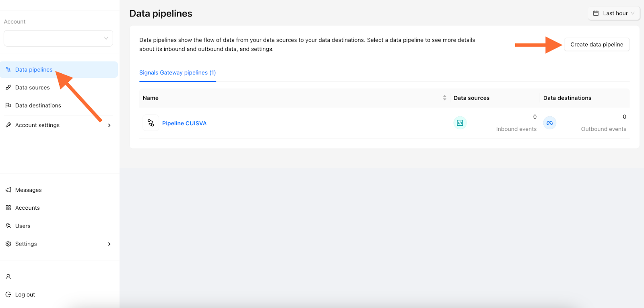Click the Account settings wrench icon
This screenshot has height=308, width=644.
[x=8, y=125]
